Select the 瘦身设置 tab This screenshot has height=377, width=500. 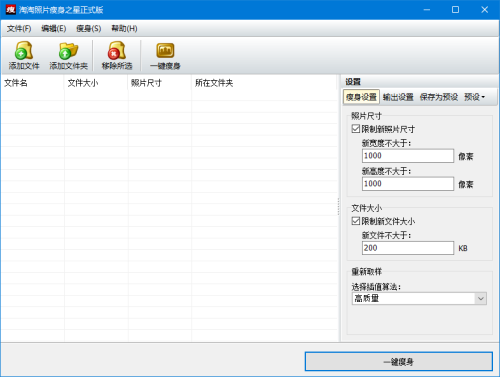tap(361, 97)
